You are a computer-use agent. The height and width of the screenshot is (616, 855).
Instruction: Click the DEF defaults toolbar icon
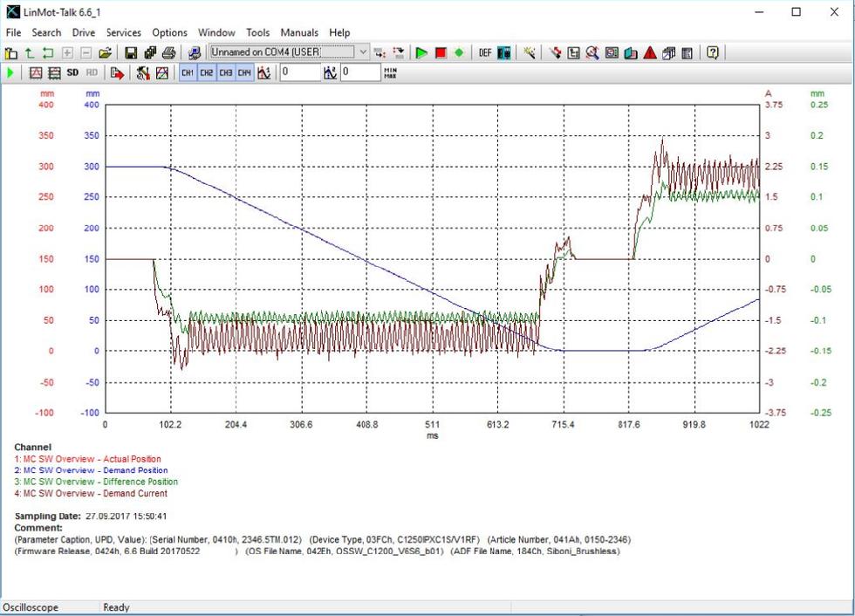click(x=485, y=53)
